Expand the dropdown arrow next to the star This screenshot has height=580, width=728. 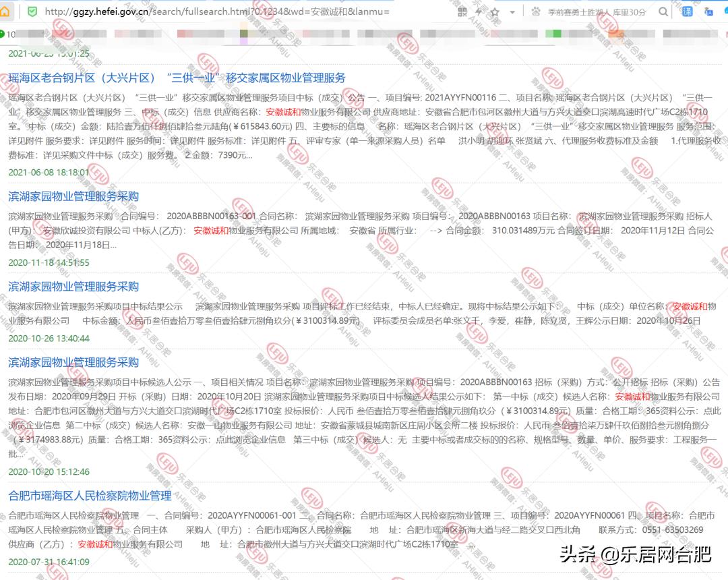pyautogui.click(x=512, y=11)
